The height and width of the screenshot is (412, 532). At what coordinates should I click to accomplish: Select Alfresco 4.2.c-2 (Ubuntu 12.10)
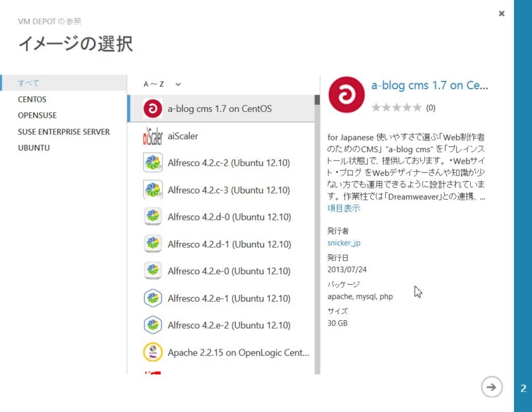[221, 162]
